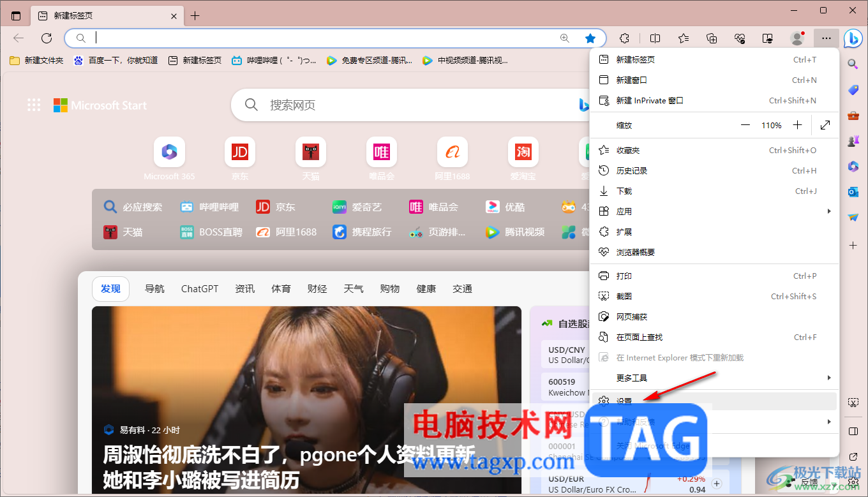The image size is (868, 497).
Task: Open sidebar Tools briefcase icon
Action: click(x=853, y=116)
